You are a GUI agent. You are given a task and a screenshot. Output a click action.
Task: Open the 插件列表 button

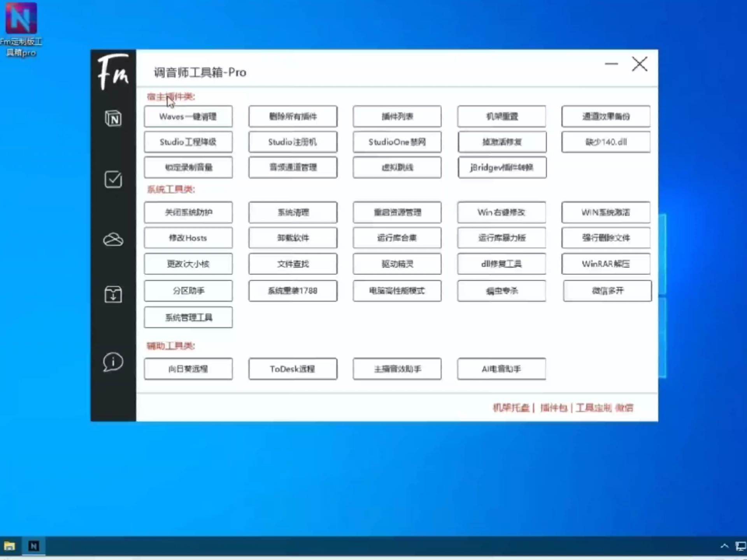click(x=397, y=116)
